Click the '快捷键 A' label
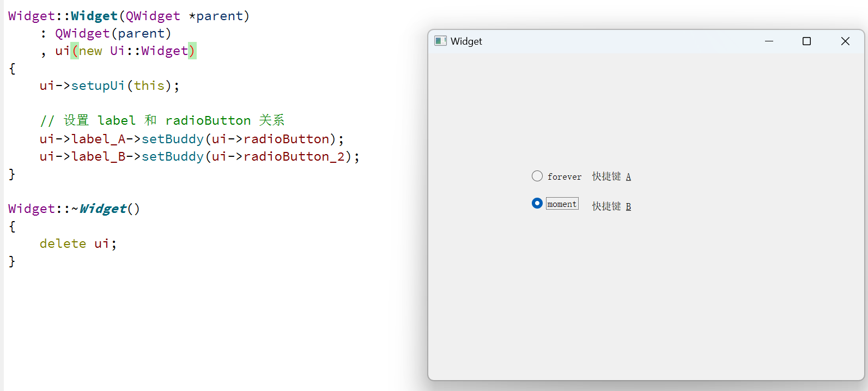 tap(611, 176)
